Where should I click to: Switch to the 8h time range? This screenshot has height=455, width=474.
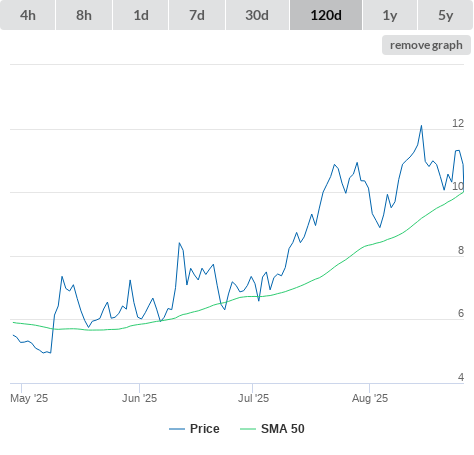point(84,15)
